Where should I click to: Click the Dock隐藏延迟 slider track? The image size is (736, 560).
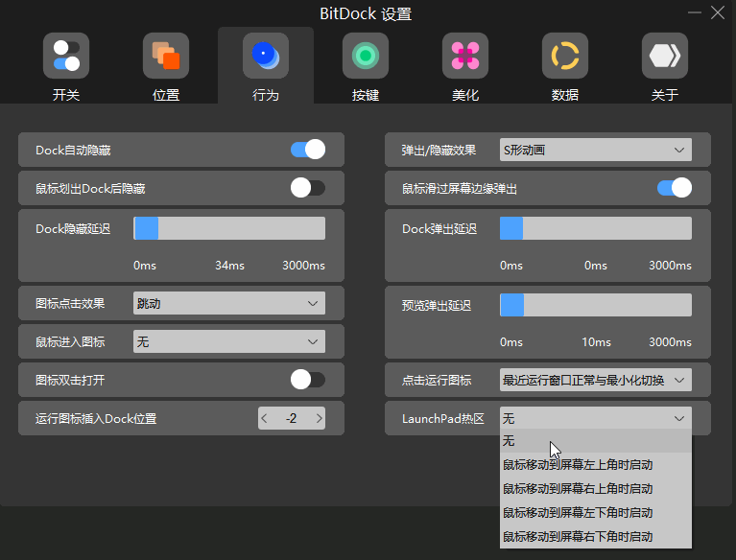[228, 228]
